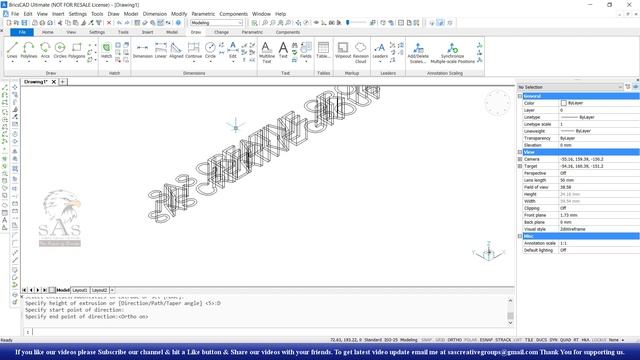The height and width of the screenshot is (360, 640).
Task: Open dropdown arrow under Hatch tool
Action: click(x=107, y=62)
